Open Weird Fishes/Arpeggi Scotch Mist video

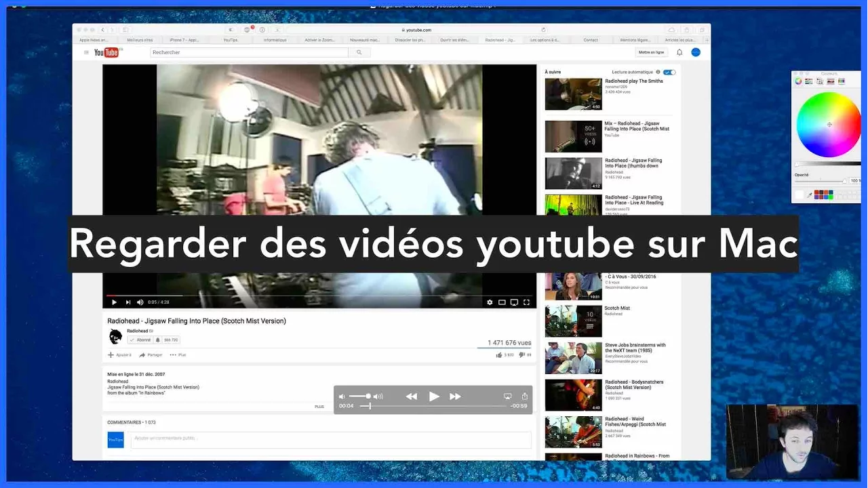pyautogui.click(x=573, y=432)
